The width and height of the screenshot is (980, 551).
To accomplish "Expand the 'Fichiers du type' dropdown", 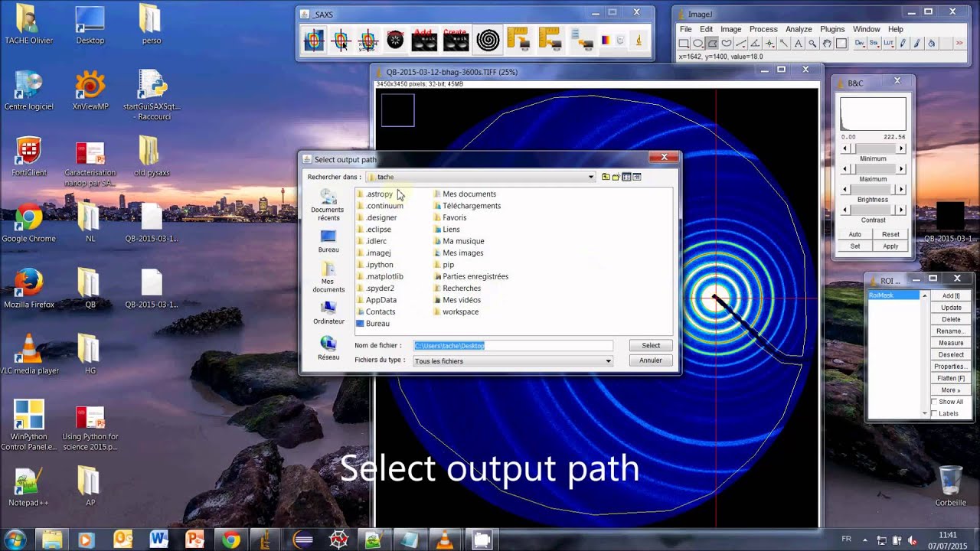I will (609, 361).
